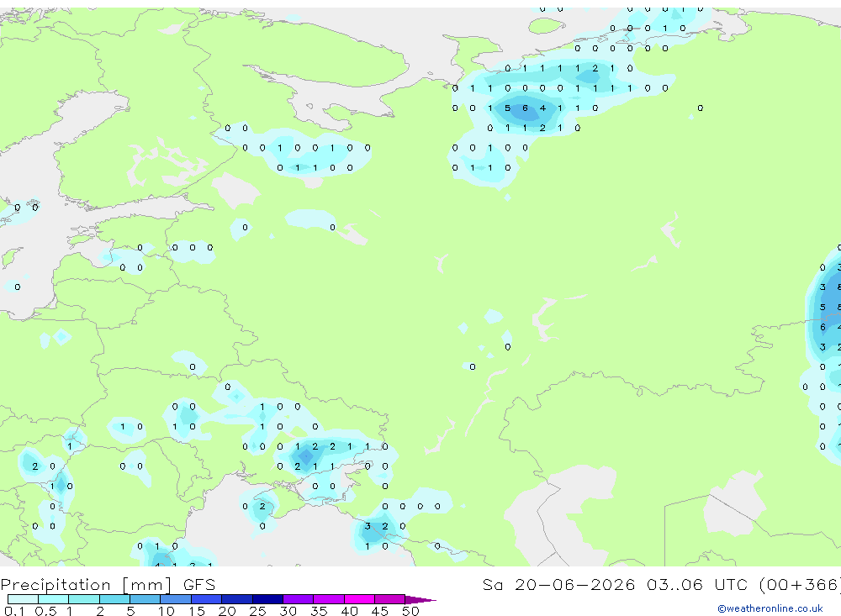Viewport: 841px width, 616px height.
Task: Click the 25–30 mm navy legend swatch
Action: pos(267,599)
